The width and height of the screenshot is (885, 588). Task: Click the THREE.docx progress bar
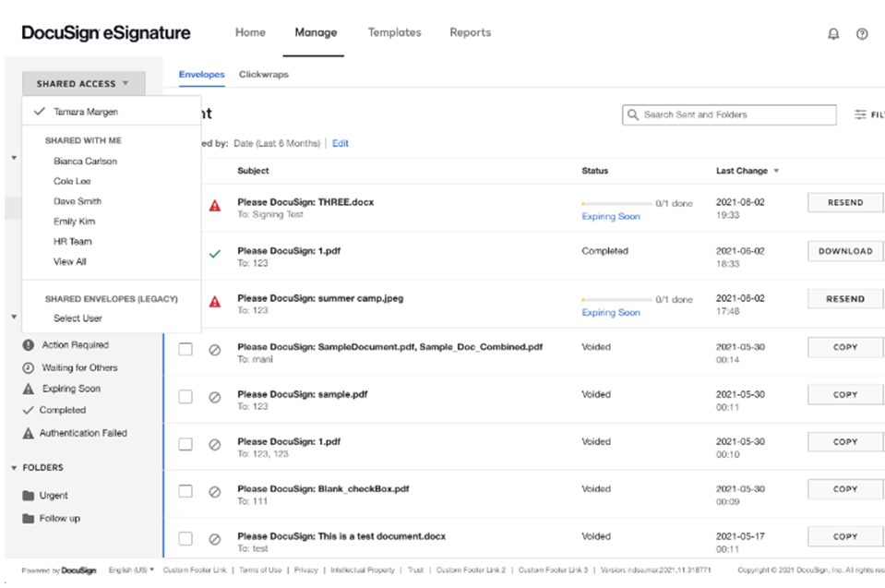pos(616,204)
